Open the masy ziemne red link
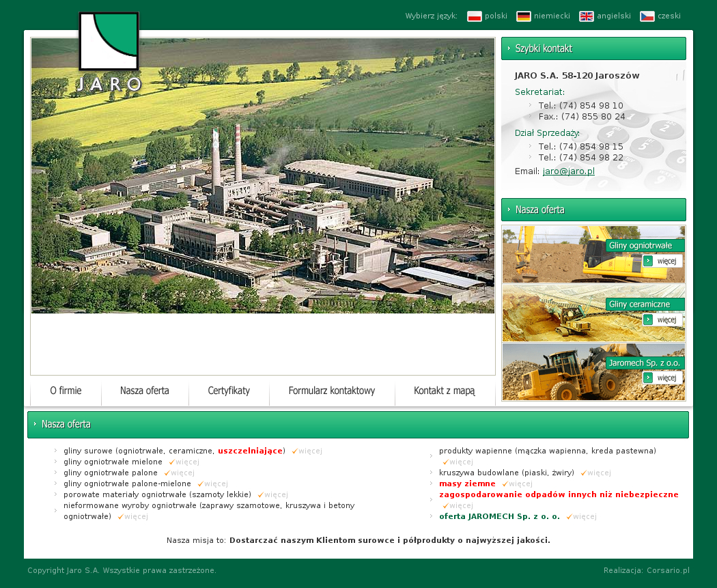Screen dimensions: 717x588 467,484
